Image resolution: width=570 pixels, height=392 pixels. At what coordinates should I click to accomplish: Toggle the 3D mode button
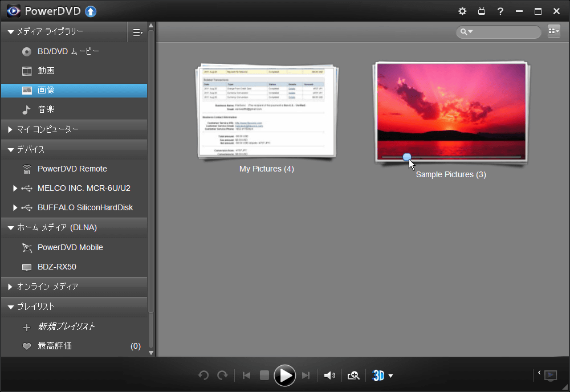(x=378, y=375)
